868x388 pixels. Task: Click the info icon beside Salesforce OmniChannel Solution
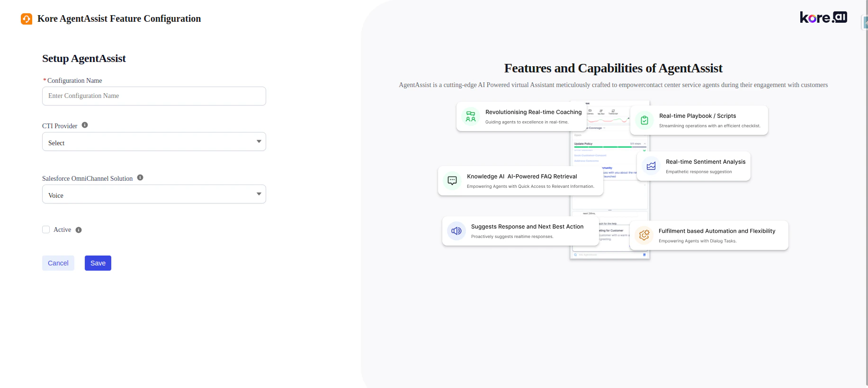click(140, 177)
